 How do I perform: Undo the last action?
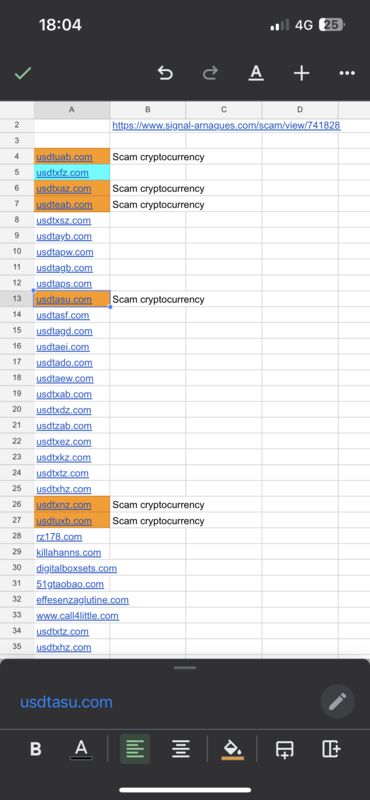[165, 73]
